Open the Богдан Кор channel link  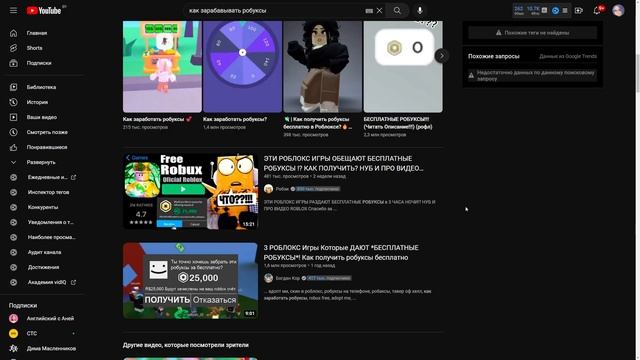pyautogui.click(x=287, y=278)
